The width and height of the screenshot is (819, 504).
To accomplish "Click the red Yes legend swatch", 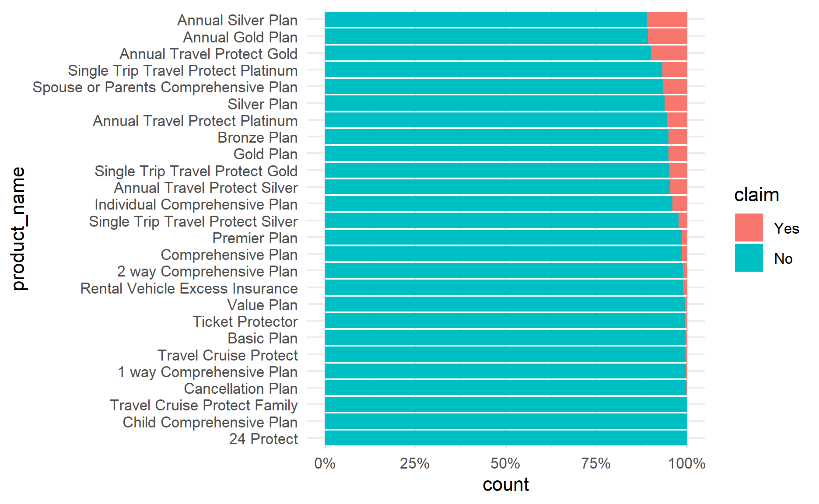I will coord(749,227).
